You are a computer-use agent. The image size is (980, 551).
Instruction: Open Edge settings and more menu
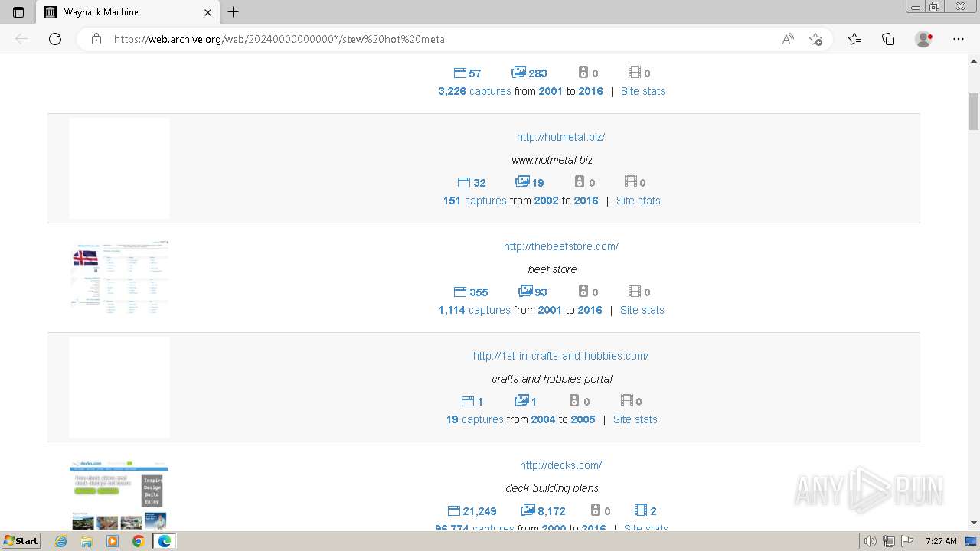[x=959, y=39]
